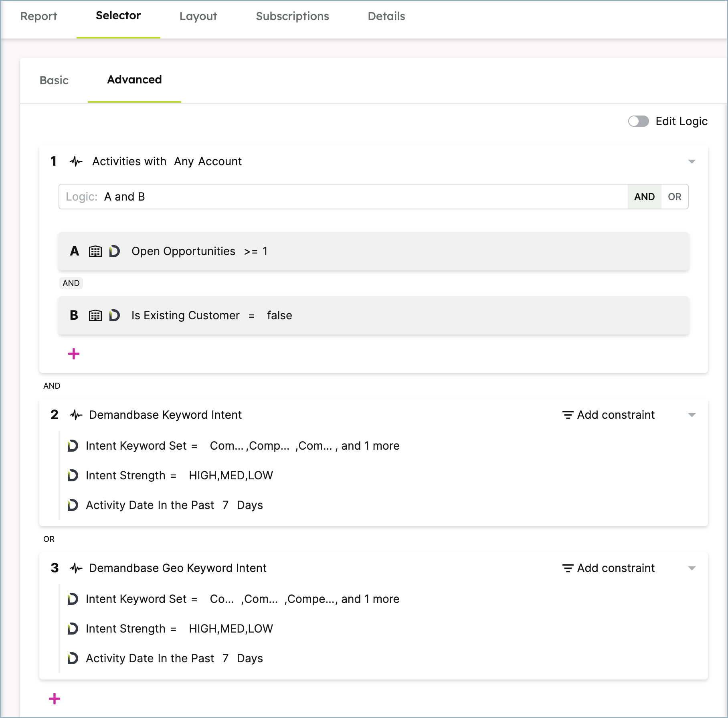Edit Intent Keyword Set in block 2
The height and width of the screenshot is (718, 728).
pyautogui.click(x=243, y=446)
